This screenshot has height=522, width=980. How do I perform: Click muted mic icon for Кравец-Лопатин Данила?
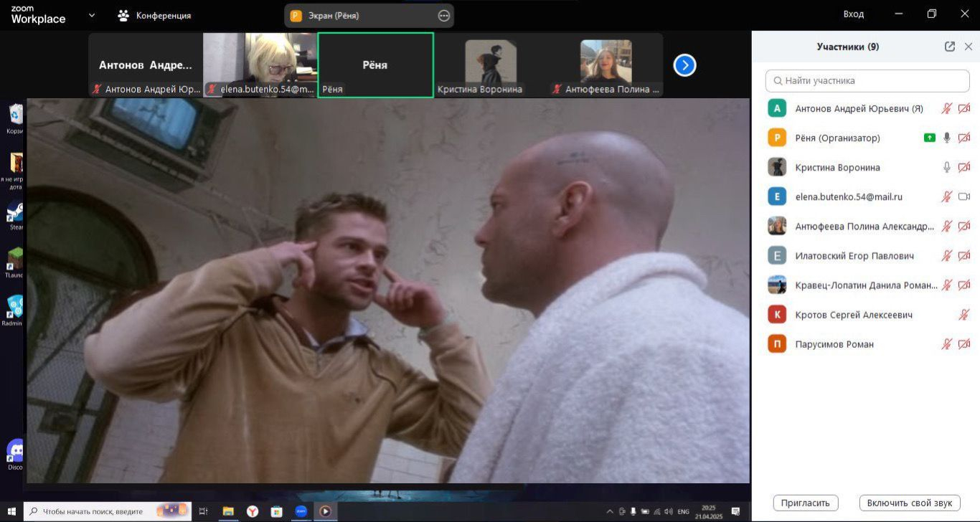947,285
